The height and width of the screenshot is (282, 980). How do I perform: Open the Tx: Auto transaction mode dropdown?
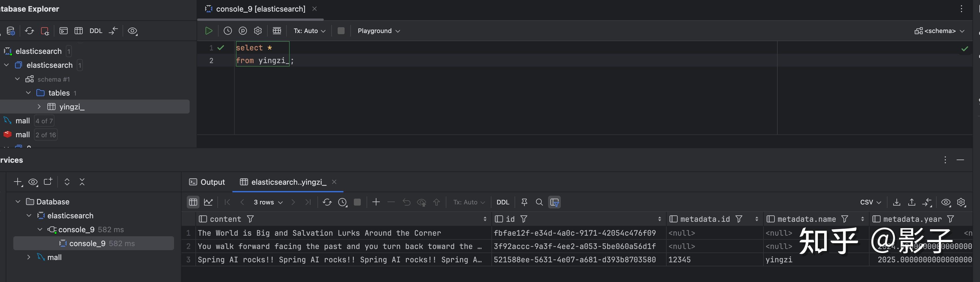pyautogui.click(x=309, y=31)
